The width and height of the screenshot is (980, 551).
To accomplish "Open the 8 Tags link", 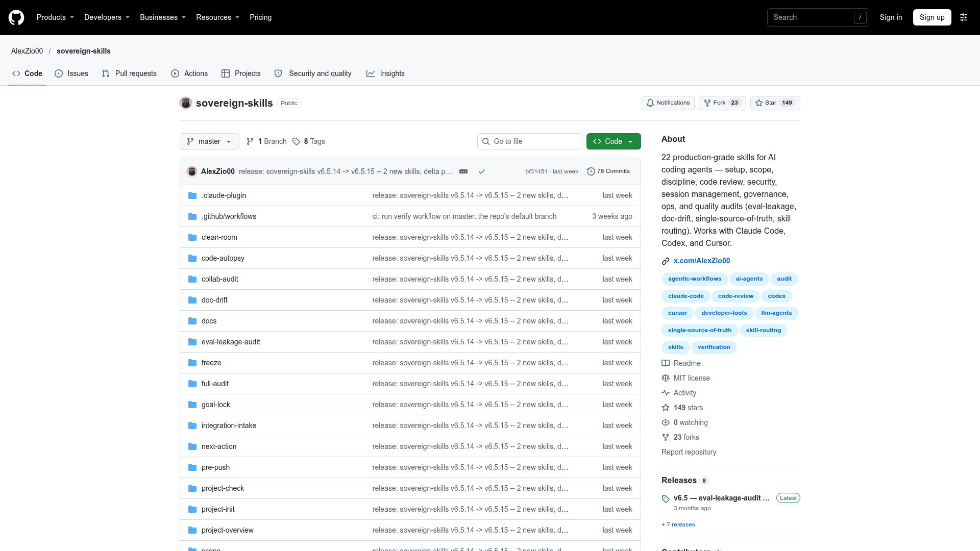I will (309, 141).
